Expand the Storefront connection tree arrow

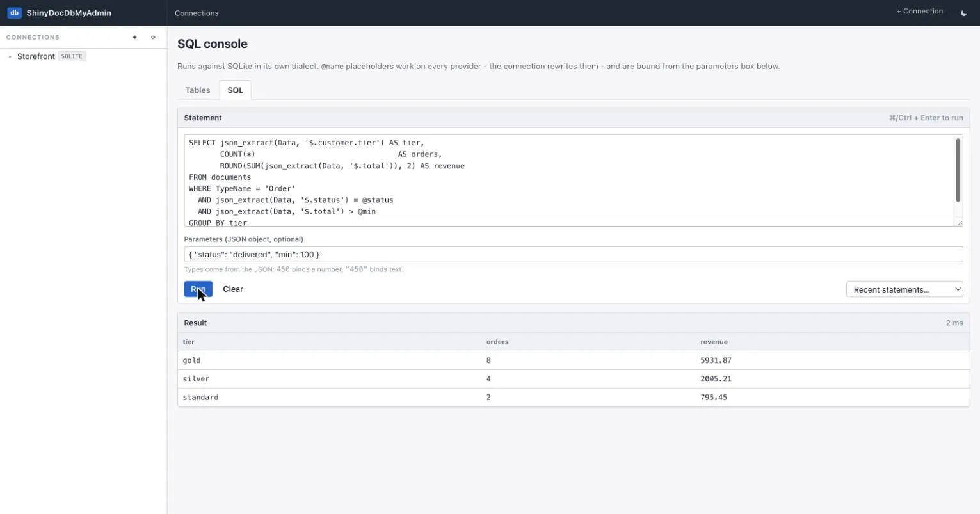pyautogui.click(x=10, y=57)
